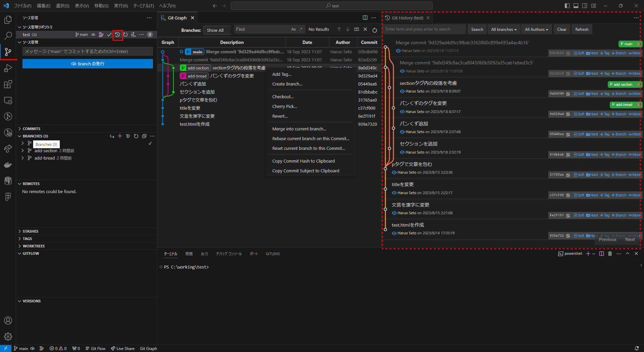Copy hash 03bdb69 clipboard icon
This screenshot has height=352, width=644.
[568, 53]
